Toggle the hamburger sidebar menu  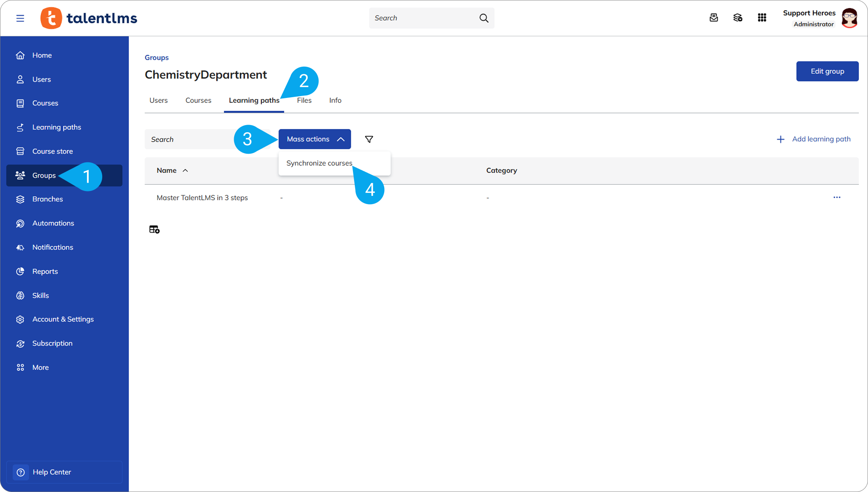pos(20,18)
